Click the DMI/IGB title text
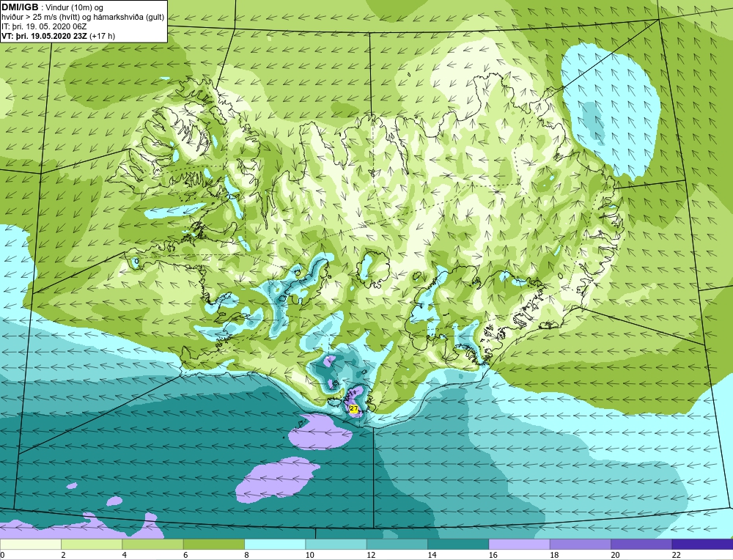 point(20,7)
